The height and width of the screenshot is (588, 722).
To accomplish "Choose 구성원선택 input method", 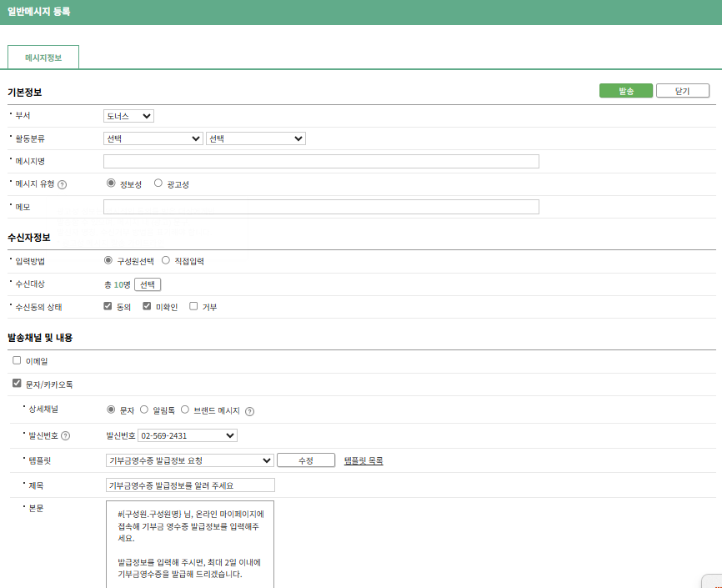I will tap(108, 260).
